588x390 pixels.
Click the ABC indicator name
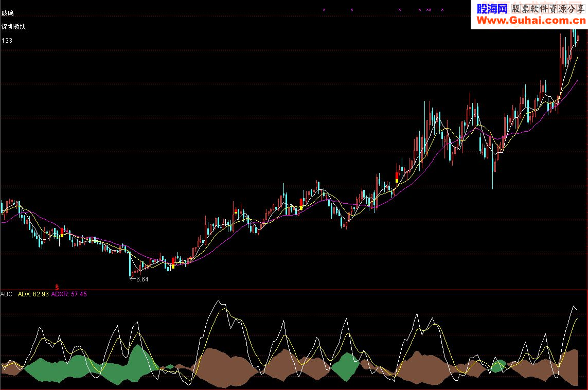6,294
